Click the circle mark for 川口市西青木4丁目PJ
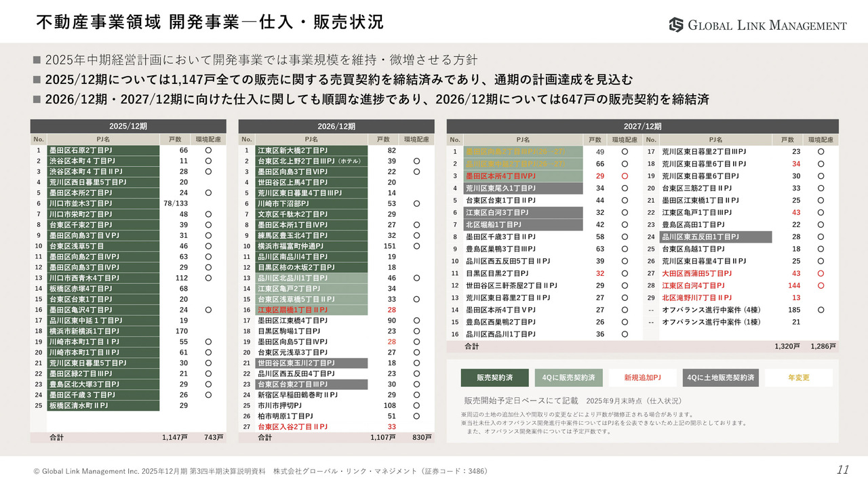The image size is (868, 488). [208, 278]
